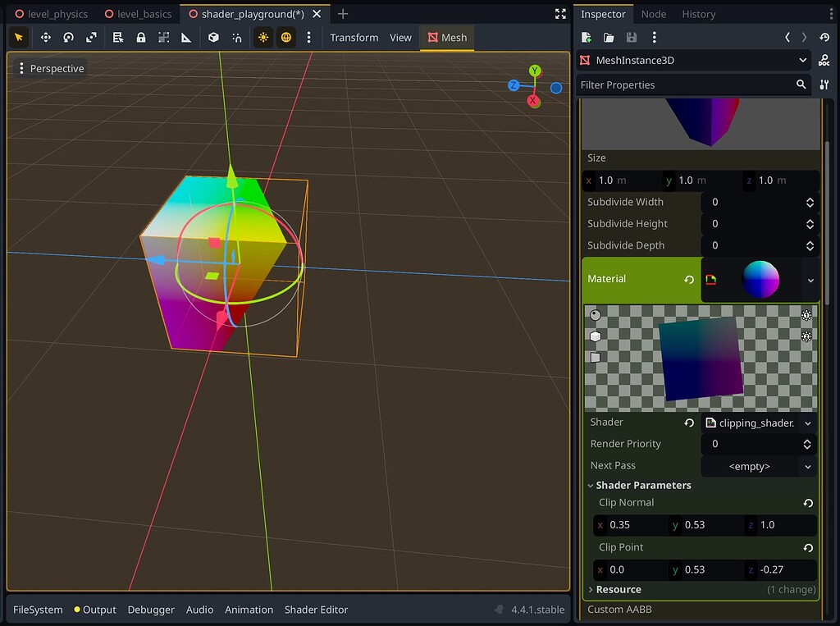Open the Debugger panel
This screenshot has height=626, width=840.
pos(151,610)
